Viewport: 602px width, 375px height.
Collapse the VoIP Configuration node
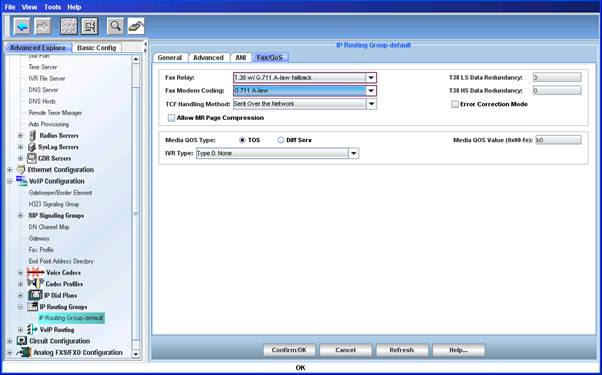[x=10, y=181]
